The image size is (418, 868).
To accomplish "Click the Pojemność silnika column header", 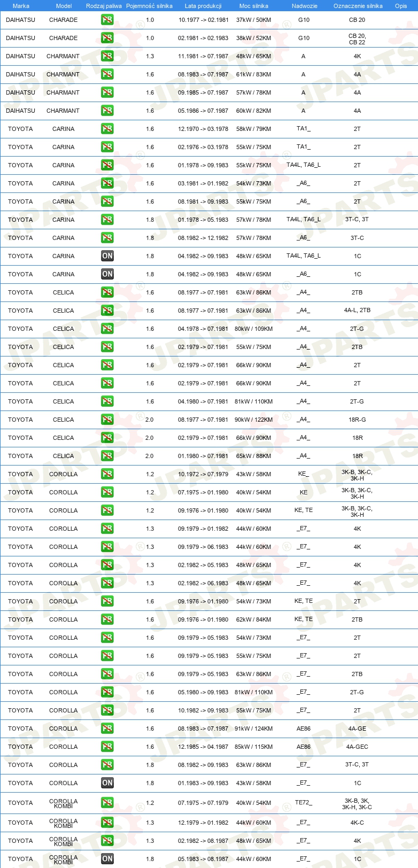I will tap(149, 6).
